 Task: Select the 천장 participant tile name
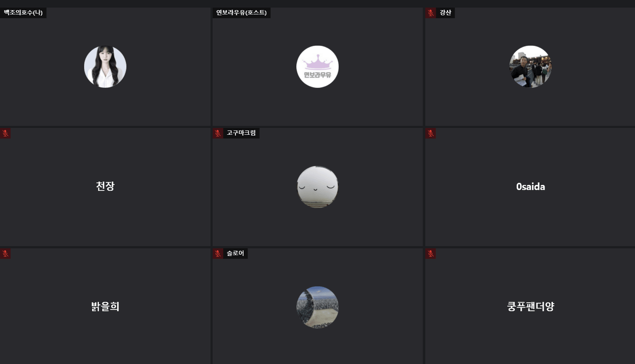105,186
